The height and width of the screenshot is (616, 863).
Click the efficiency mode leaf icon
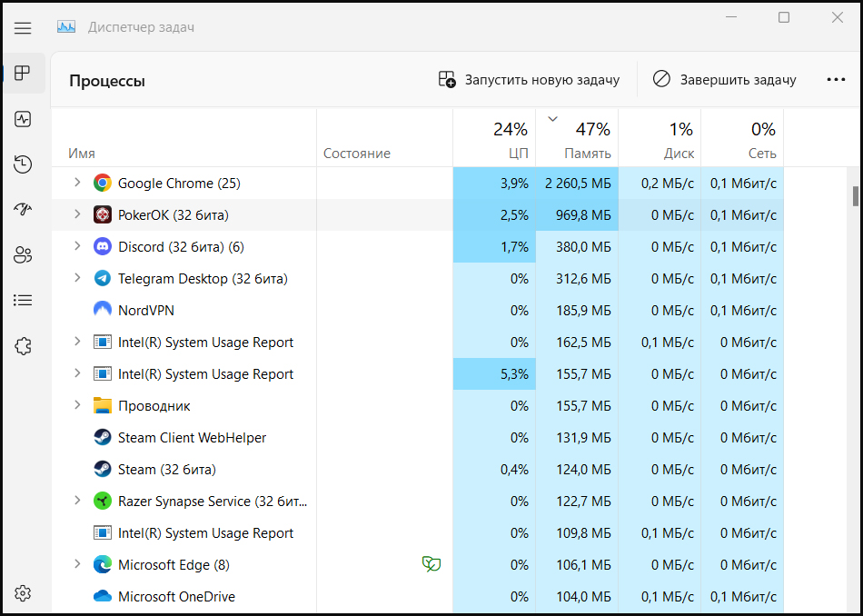tap(431, 564)
